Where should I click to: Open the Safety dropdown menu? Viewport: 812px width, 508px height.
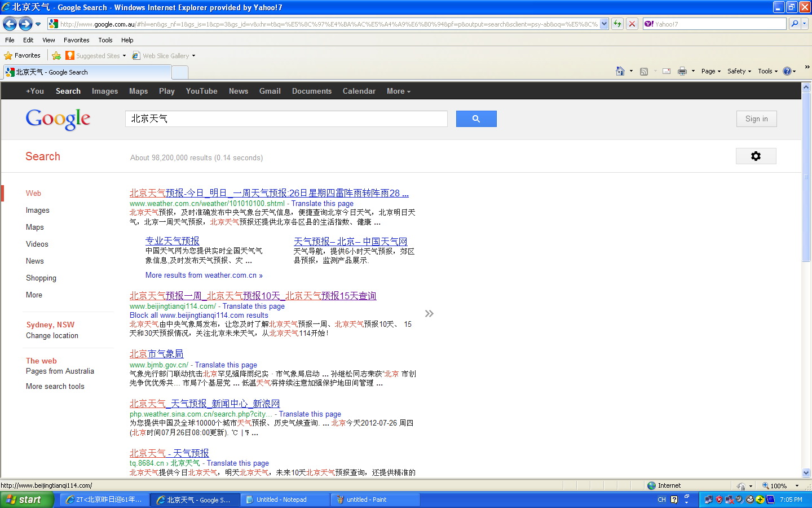[739, 71]
